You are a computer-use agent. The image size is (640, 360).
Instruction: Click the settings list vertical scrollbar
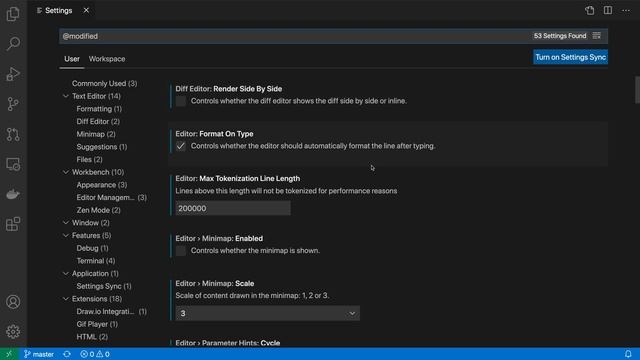pyautogui.click(x=637, y=90)
